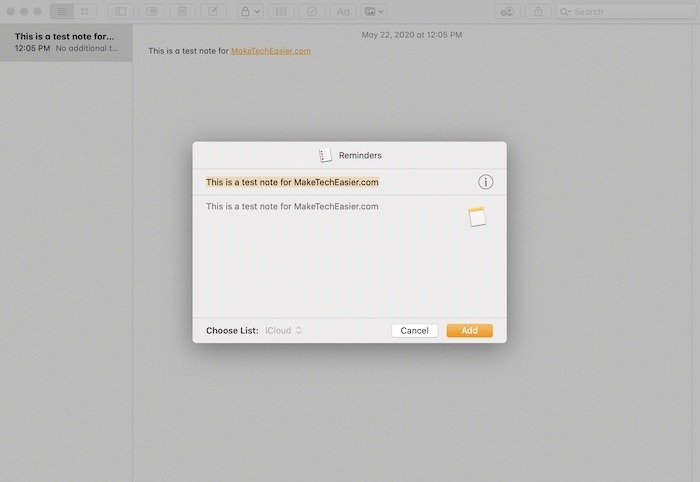Click the red close window button

(11, 12)
